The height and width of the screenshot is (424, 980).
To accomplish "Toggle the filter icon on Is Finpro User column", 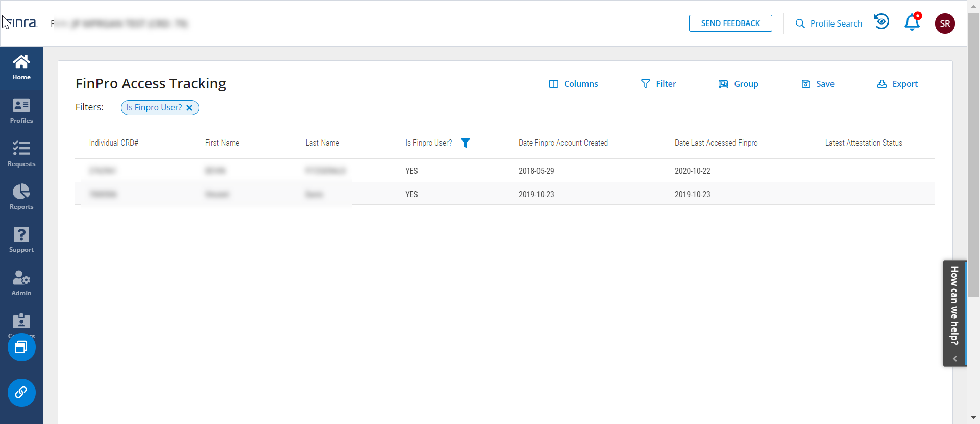I will pos(465,143).
